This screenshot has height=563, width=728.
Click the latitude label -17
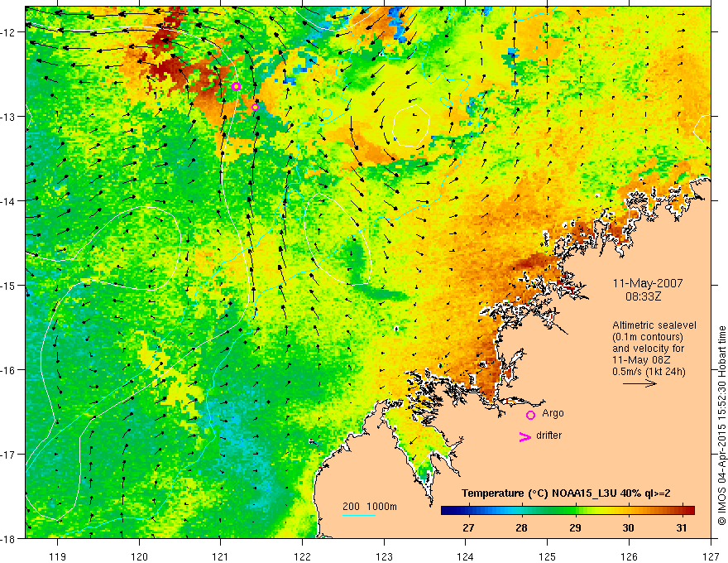pos(8,454)
